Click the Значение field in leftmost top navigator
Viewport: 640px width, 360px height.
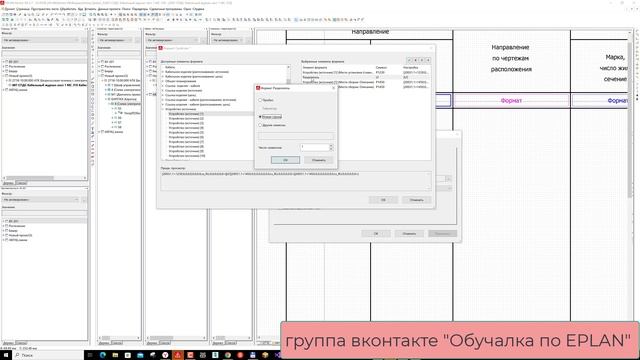(x=44, y=53)
